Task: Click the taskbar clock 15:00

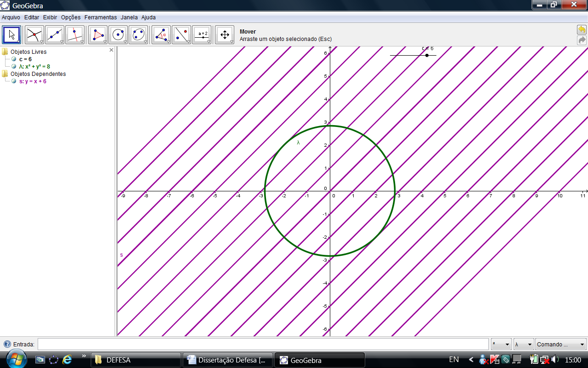Action: coord(573,360)
